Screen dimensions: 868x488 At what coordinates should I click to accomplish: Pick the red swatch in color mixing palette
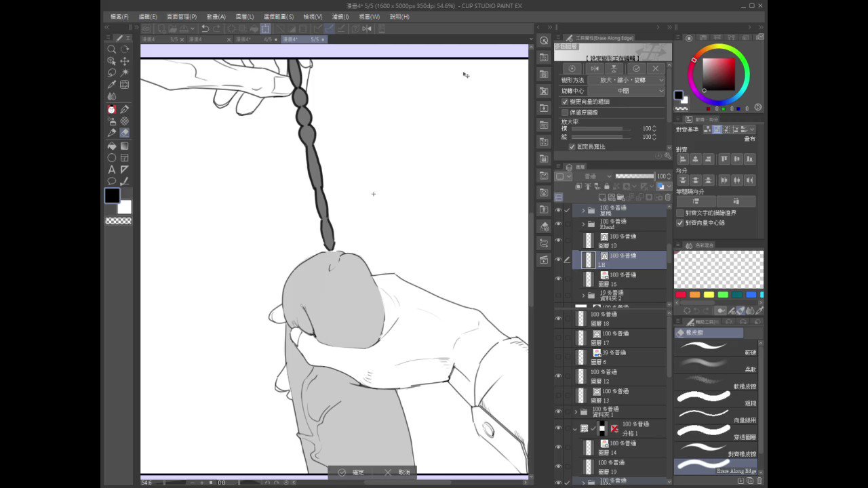click(681, 295)
